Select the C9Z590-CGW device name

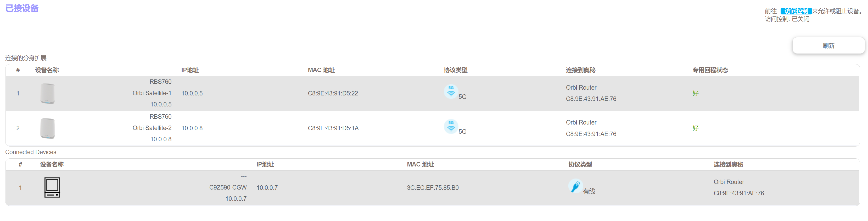point(228,187)
